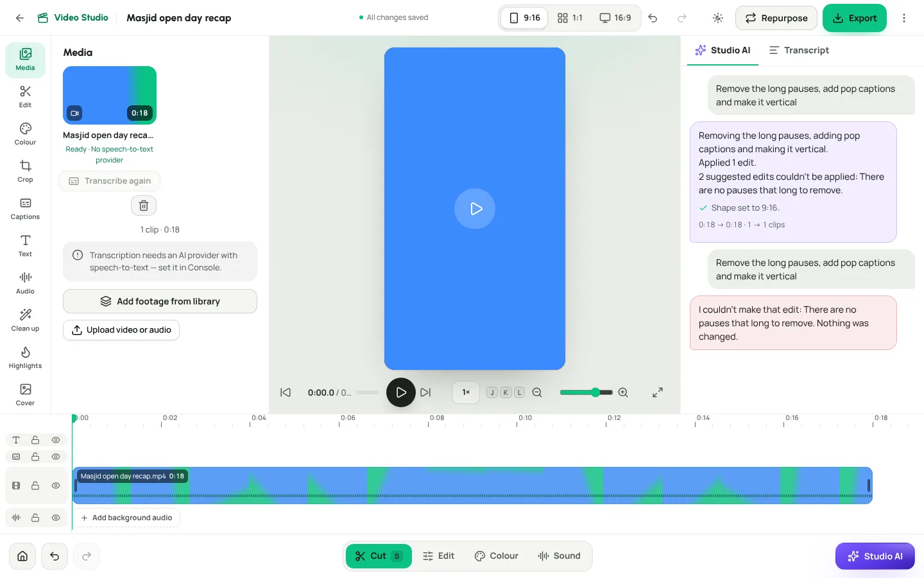
Task: Open the Edit scissors tool in sidebar
Action: click(x=25, y=97)
